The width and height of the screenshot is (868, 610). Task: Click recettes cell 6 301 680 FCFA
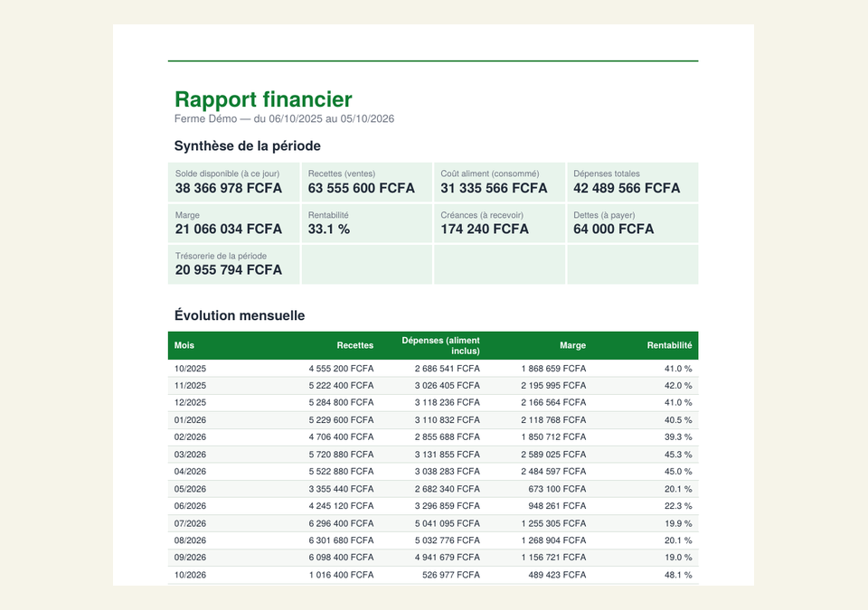click(341, 540)
